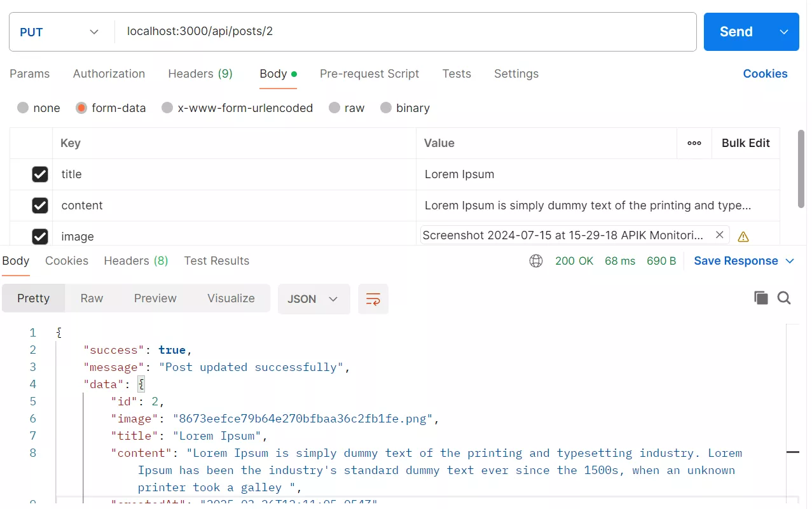
Task: Click the content value cell
Action: point(598,206)
